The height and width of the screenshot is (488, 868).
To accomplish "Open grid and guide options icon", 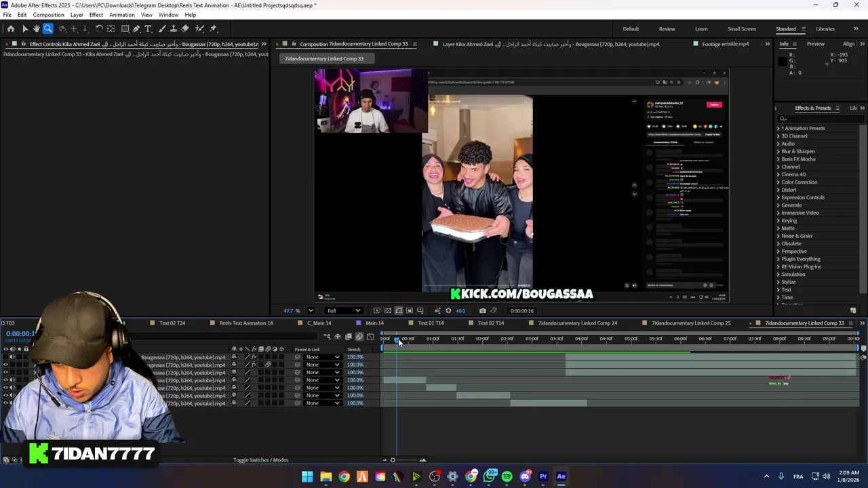I will [420, 310].
